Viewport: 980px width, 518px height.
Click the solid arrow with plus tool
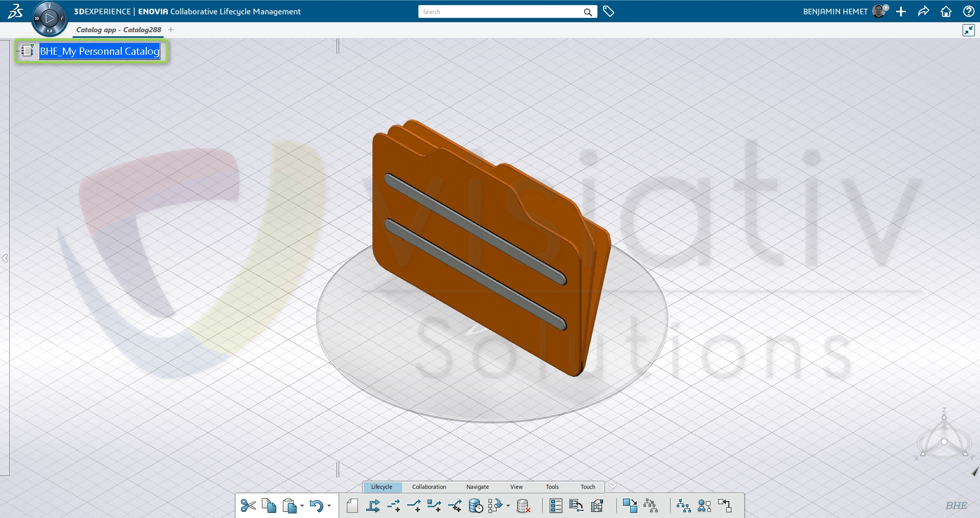coord(414,506)
